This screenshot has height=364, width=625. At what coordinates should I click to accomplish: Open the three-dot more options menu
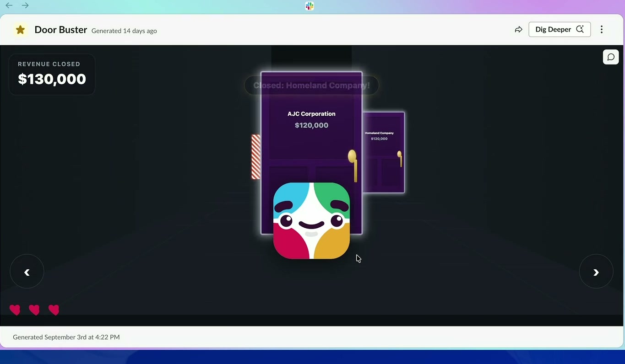click(602, 29)
